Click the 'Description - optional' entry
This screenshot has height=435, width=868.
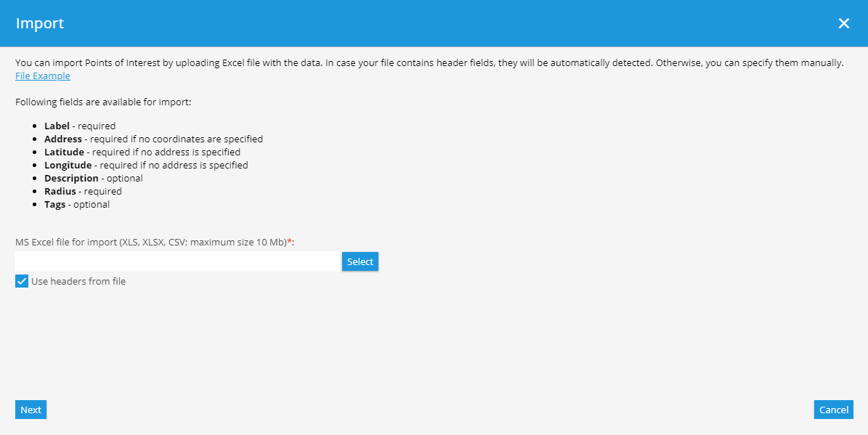tap(94, 178)
